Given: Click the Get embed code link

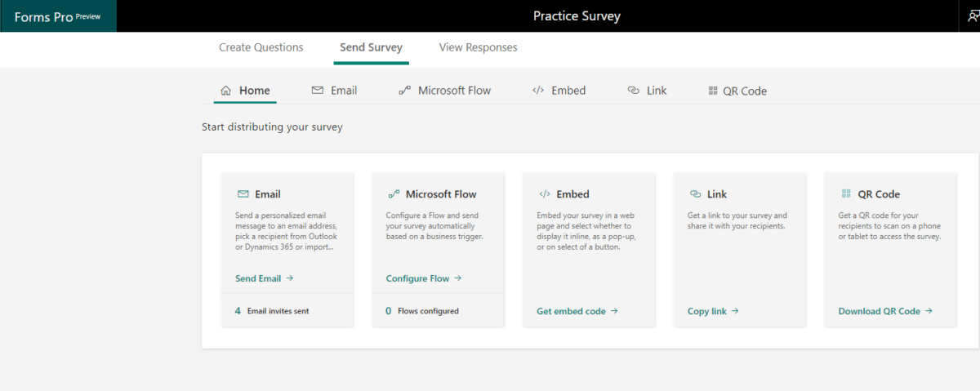Looking at the screenshot, I should click(x=577, y=311).
